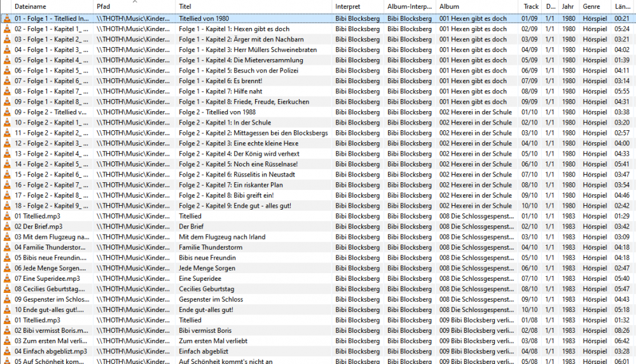Sort list by Jahr column header
The image size is (636, 364).
pyautogui.click(x=569, y=6)
